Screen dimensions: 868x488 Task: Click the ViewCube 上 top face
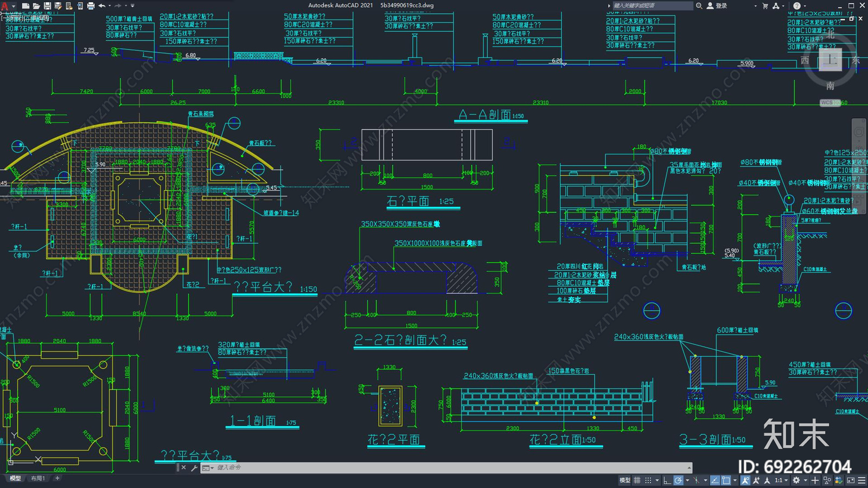click(x=831, y=60)
